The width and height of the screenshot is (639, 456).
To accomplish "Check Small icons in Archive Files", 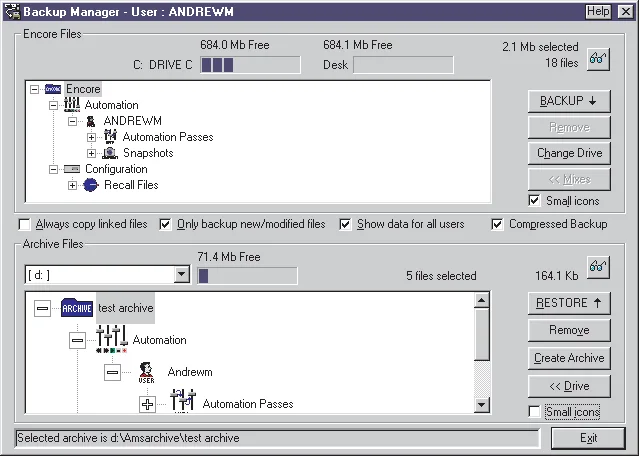I will [534, 412].
